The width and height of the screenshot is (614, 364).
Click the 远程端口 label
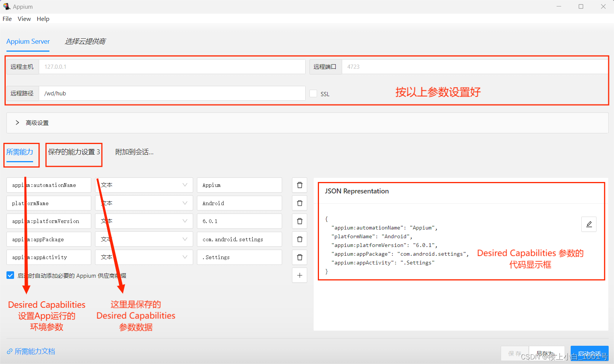[325, 66]
